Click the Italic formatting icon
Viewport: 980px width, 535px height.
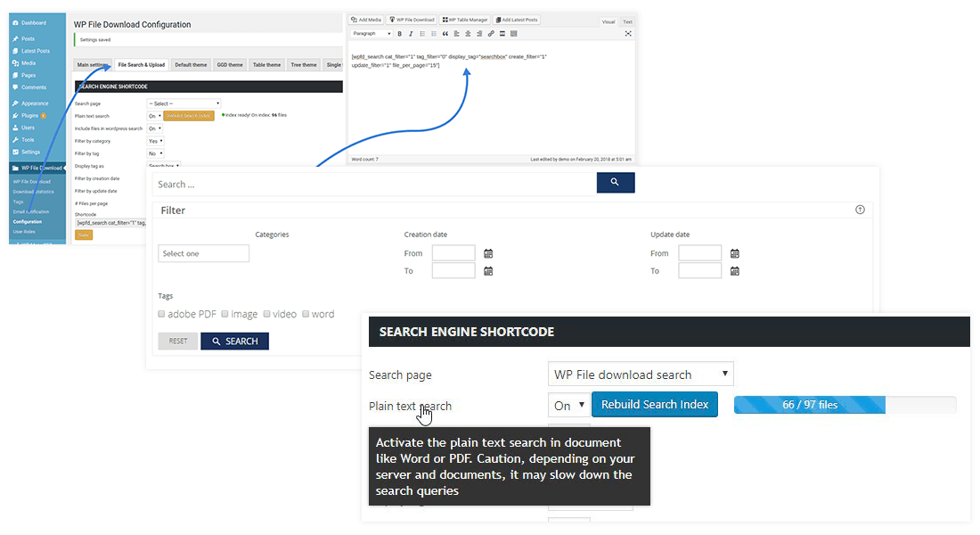(411, 34)
